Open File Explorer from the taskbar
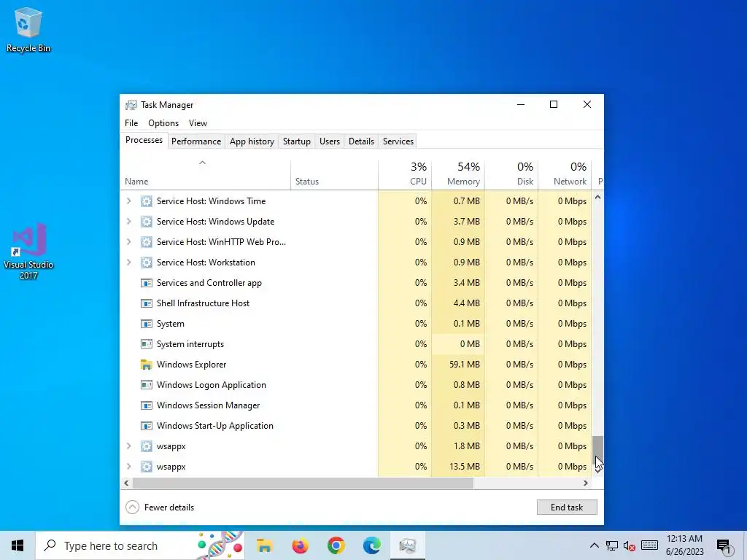 tap(264, 545)
